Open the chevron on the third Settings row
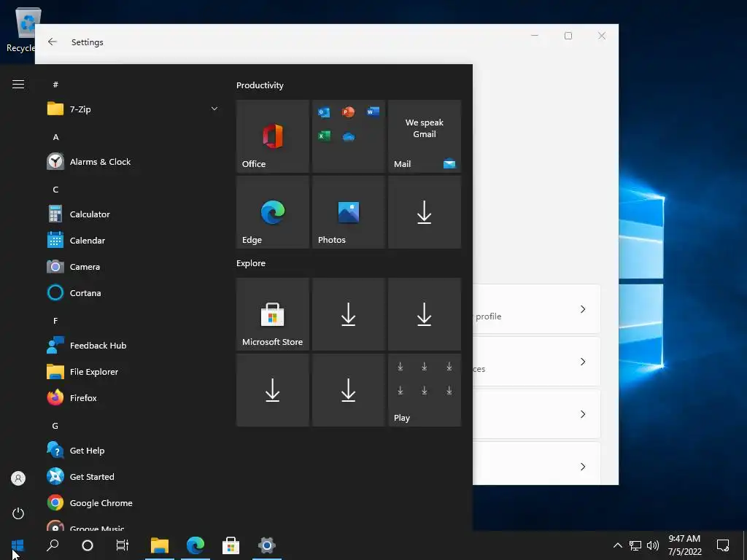The image size is (747, 560). (x=583, y=414)
